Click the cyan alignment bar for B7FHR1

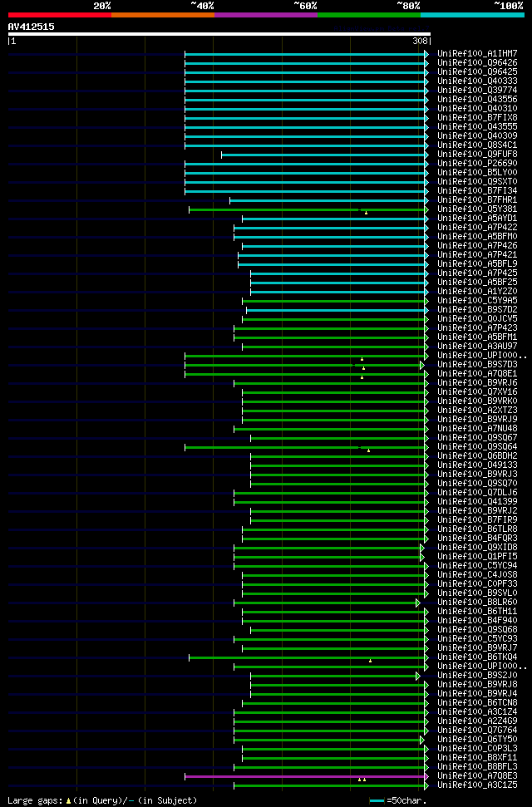point(327,201)
